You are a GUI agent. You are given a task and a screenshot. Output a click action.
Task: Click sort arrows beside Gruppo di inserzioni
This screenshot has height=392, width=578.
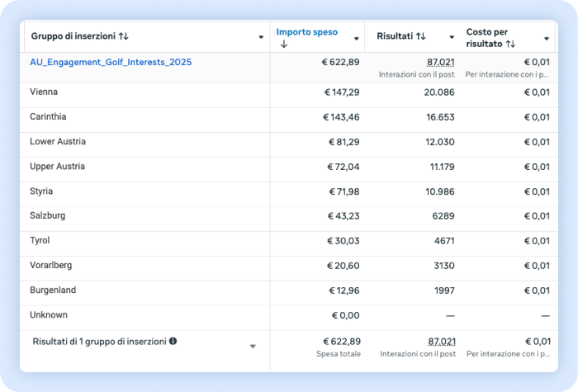124,36
